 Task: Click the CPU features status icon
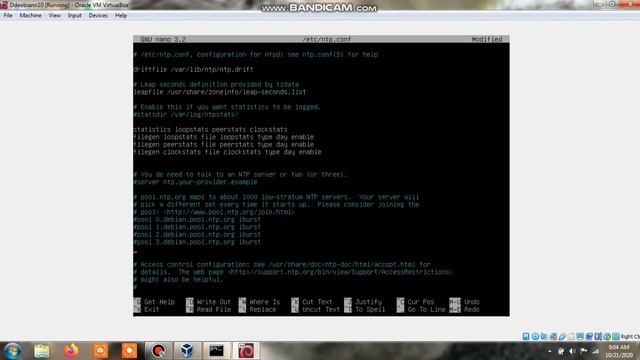[598, 336]
